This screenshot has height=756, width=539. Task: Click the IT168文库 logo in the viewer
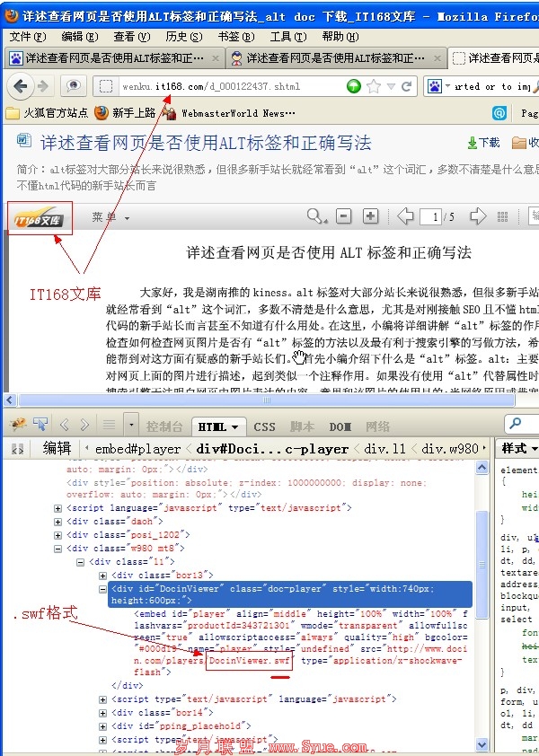coord(40,219)
